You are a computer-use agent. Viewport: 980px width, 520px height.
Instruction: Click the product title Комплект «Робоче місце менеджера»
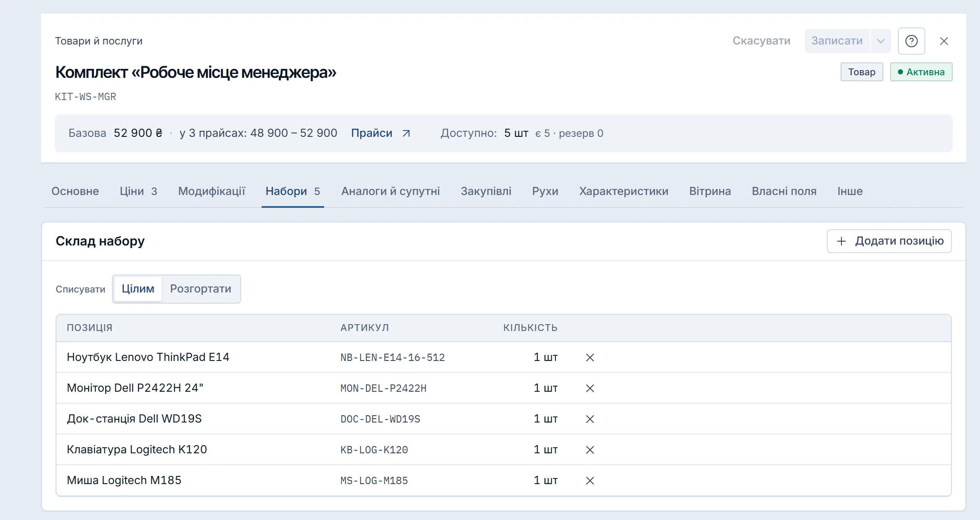pos(196,72)
